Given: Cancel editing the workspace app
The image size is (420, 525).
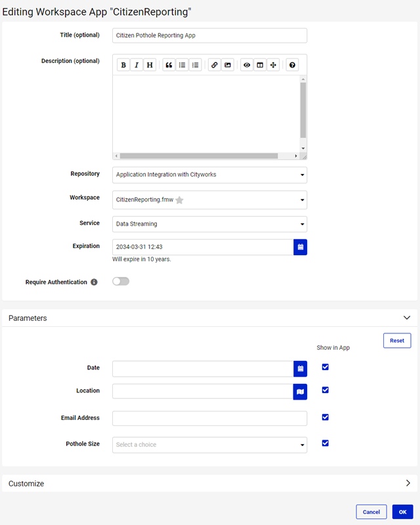Looking at the screenshot, I should coord(371,512).
